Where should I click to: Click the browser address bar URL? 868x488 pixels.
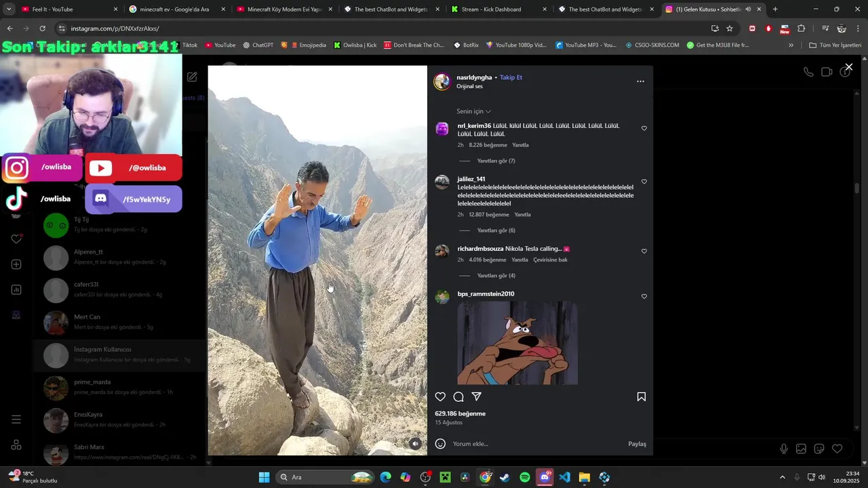click(115, 28)
